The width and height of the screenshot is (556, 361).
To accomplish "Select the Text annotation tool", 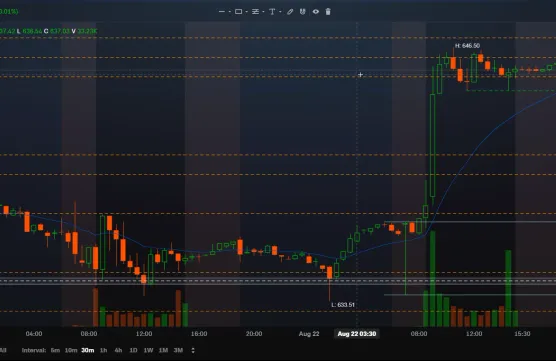I will (272, 12).
